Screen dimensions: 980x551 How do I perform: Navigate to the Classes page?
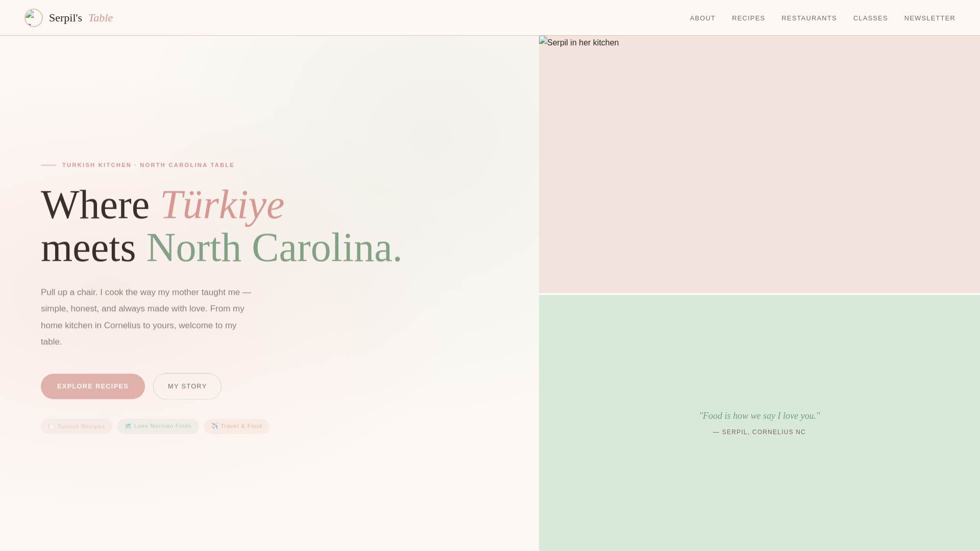(x=870, y=18)
